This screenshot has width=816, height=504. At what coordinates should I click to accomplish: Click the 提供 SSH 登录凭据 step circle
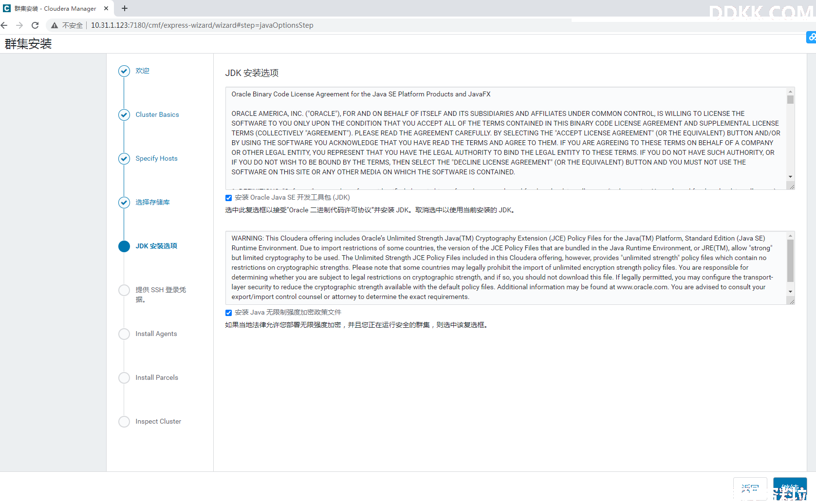124,290
